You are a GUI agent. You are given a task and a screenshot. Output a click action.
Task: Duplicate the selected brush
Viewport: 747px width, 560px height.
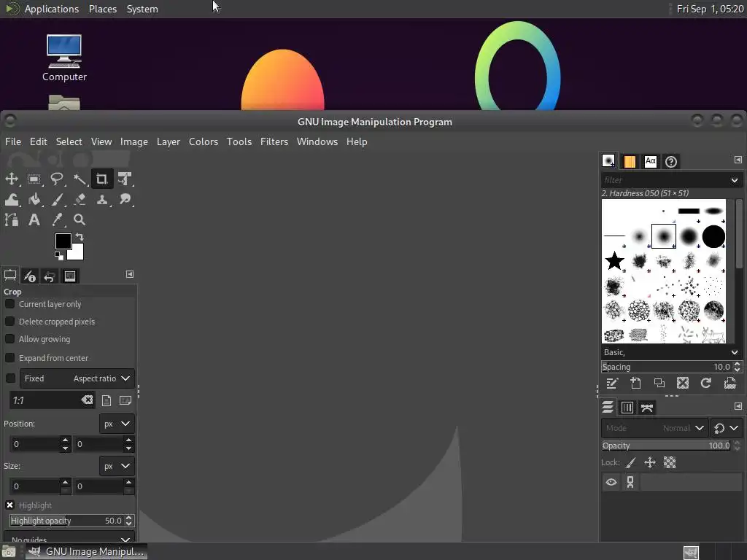point(659,384)
